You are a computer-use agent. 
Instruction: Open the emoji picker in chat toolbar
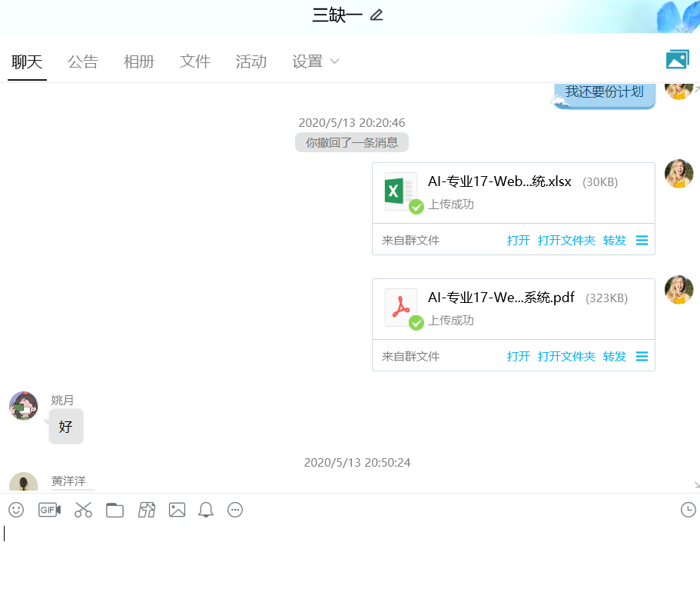[16, 510]
